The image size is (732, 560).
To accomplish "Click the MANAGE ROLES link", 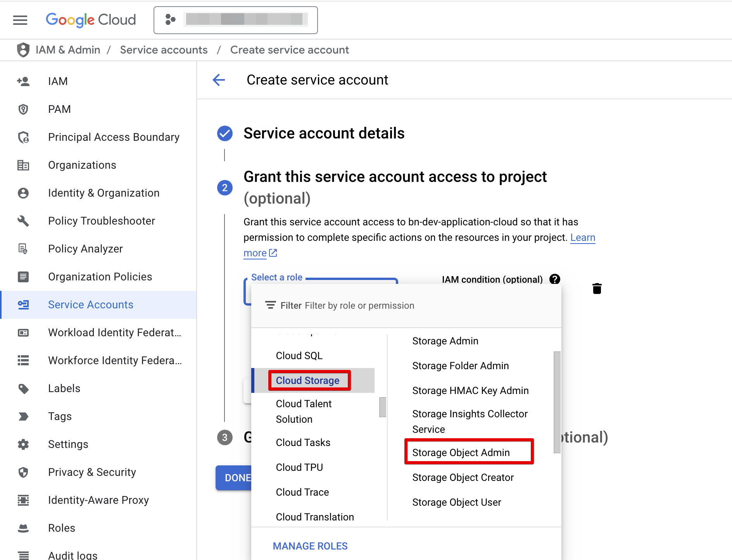I will (310, 546).
